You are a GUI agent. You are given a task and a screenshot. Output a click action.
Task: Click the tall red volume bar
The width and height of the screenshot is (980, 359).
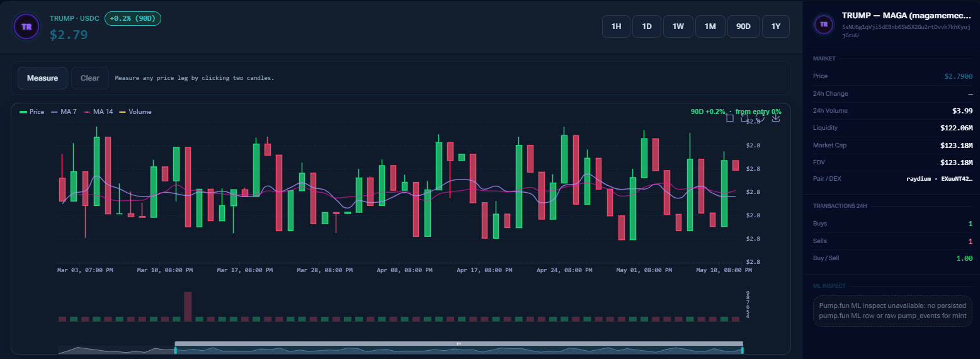click(188, 306)
